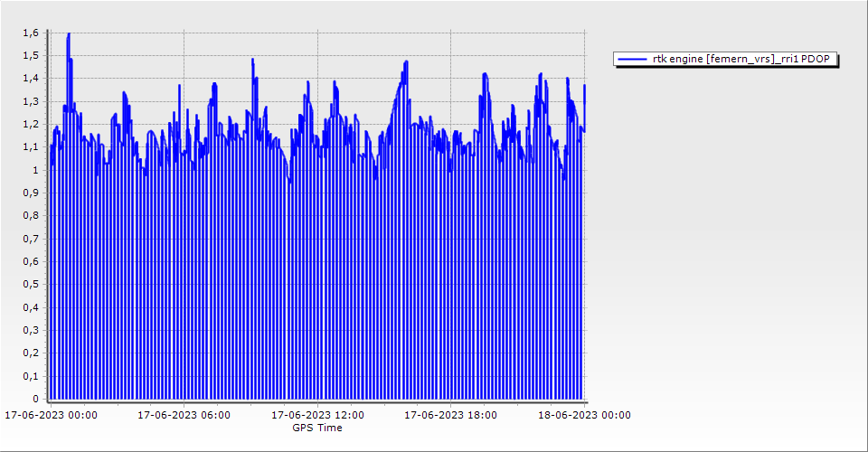Select the '17-06-2023 00:00' x-axis label

(x=51, y=416)
